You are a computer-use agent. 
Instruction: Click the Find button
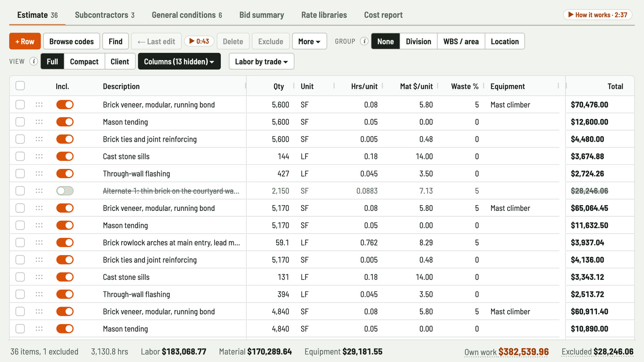tap(115, 41)
